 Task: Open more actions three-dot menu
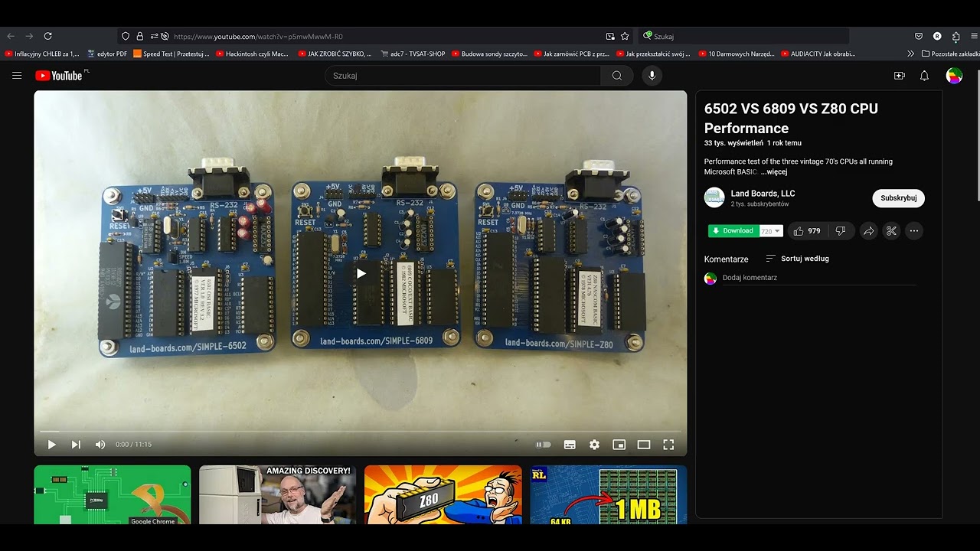click(x=913, y=231)
